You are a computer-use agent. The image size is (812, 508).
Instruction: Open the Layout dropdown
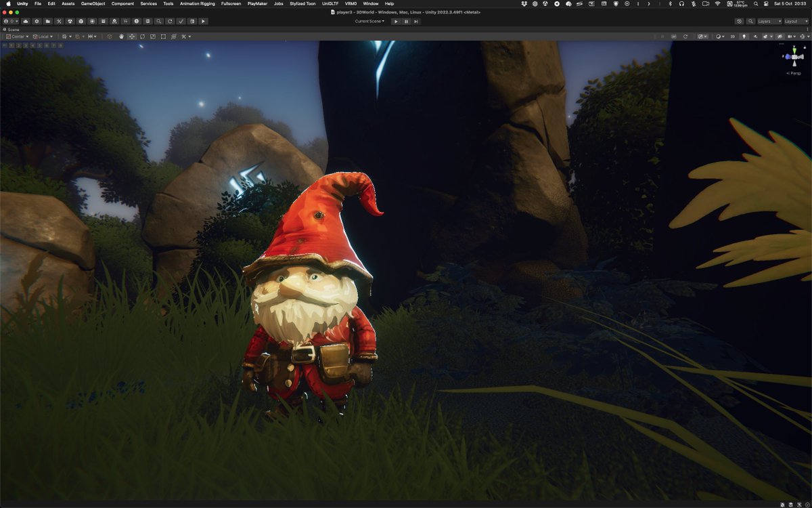[796, 22]
